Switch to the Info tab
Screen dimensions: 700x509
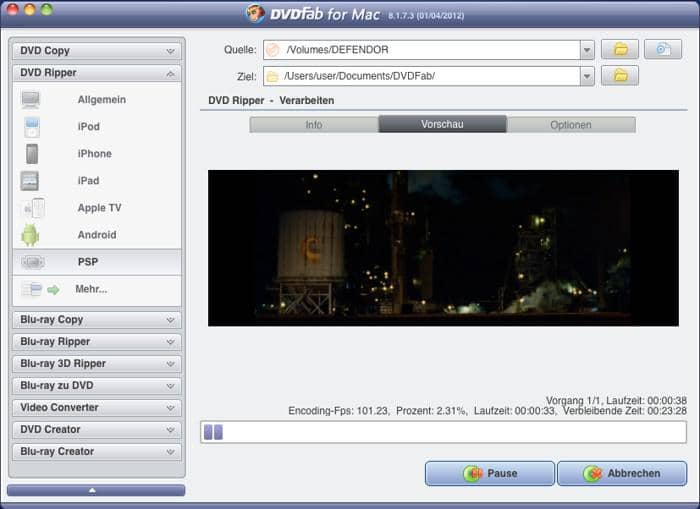(314, 125)
